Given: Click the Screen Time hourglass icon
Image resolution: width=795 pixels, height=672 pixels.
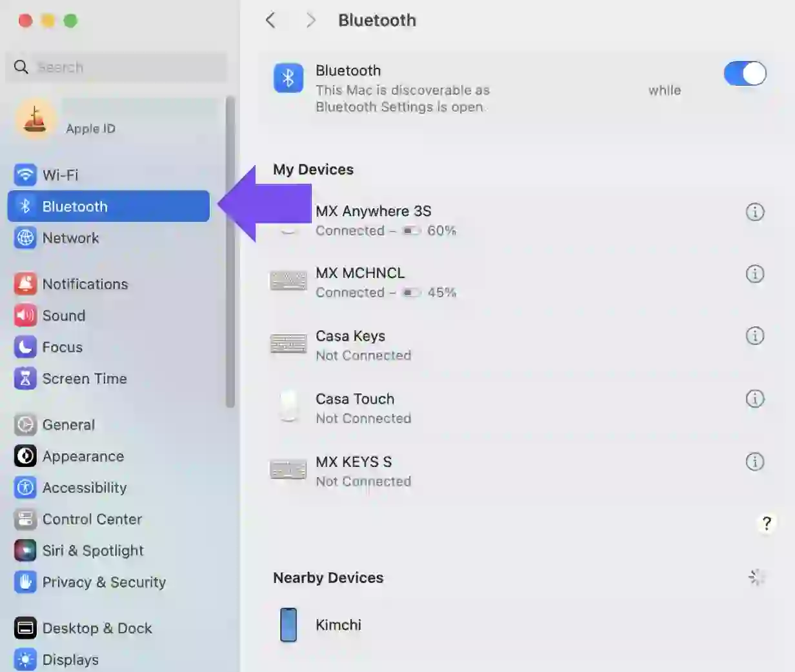Looking at the screenshot, I should (x=25, y=379).
